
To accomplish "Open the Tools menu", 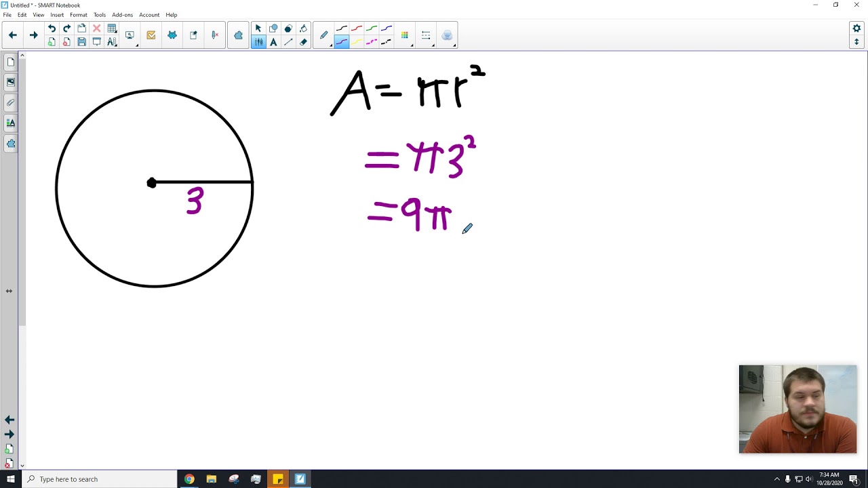I will point(100,15).
